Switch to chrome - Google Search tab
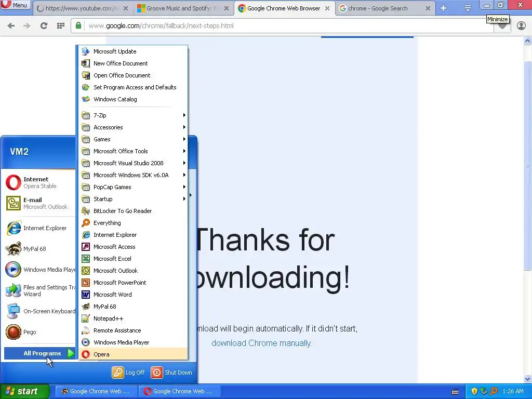532x399 pixels. 385,8
